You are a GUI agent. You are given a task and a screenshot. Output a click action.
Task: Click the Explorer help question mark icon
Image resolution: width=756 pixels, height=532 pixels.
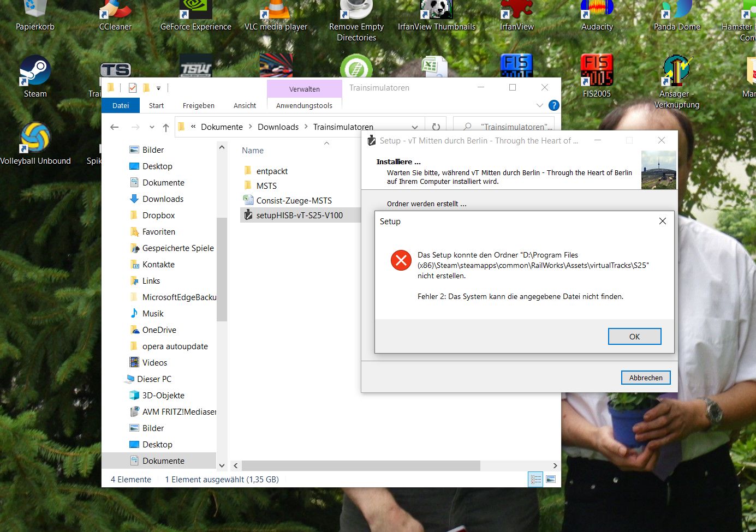(553, 105)
